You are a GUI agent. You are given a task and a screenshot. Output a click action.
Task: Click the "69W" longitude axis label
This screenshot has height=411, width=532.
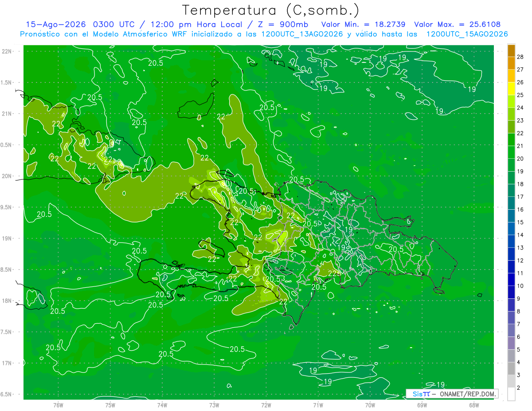click(422, 405)
